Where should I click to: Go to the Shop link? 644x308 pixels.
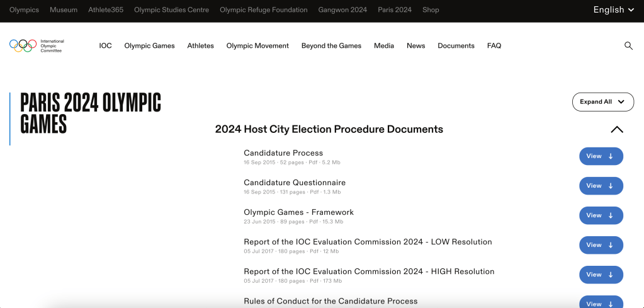click(431, 10)
